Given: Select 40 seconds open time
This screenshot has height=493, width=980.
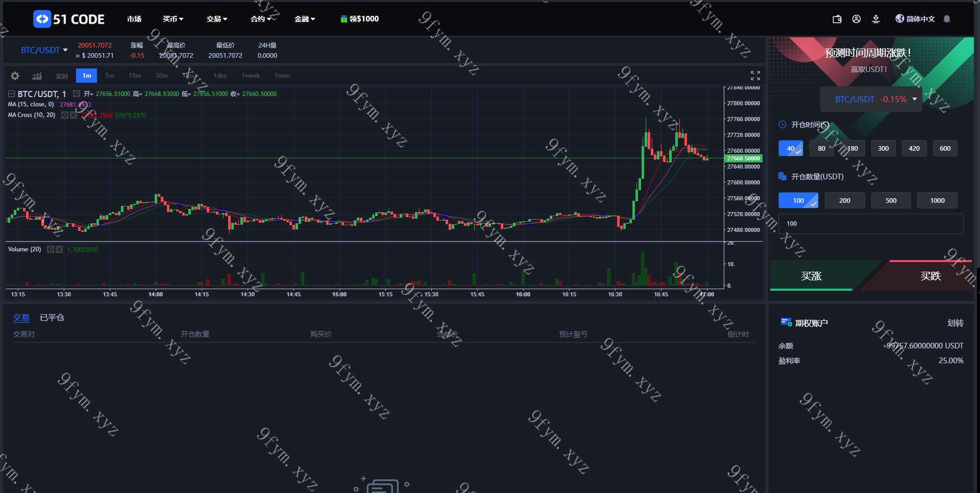Looking at the screenshot, I should pyautogui.click(x=791, y=148).
